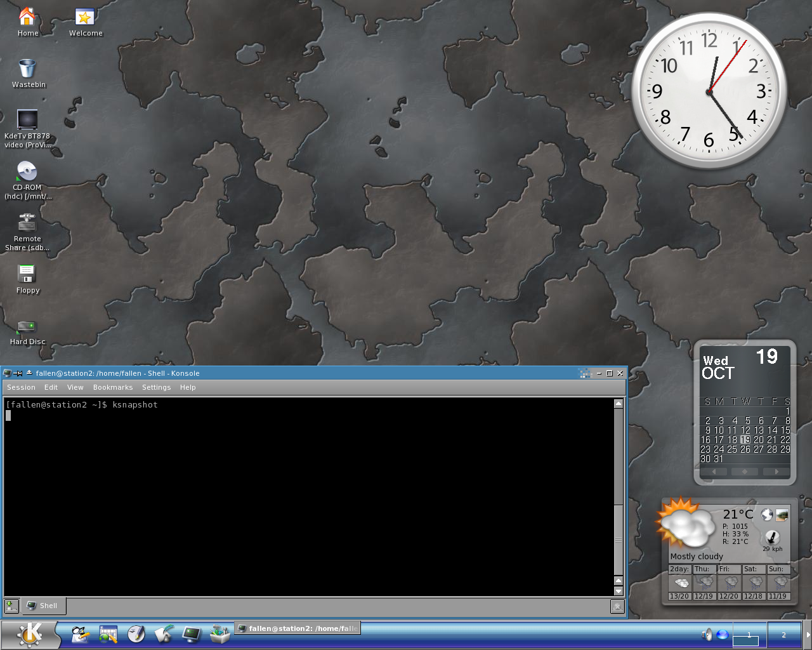Screen dimensions: 812x650
Task: Go to next month in calendar widget
Action: [776, 472]
